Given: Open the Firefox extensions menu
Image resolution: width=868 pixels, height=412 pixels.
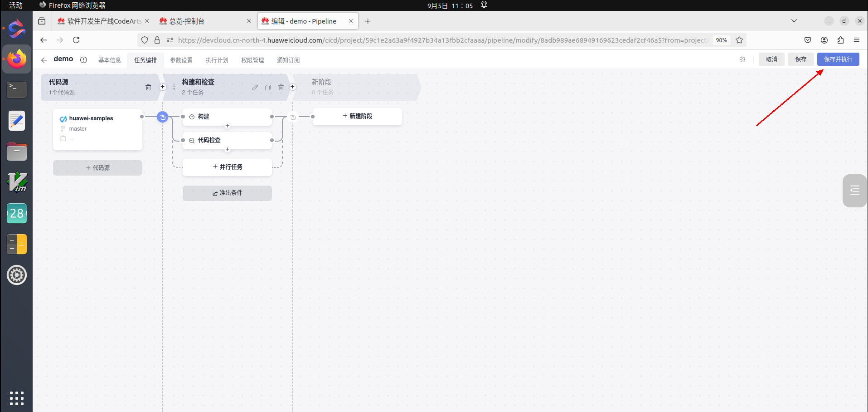Looking at the screenshot, I should (840, 40).
